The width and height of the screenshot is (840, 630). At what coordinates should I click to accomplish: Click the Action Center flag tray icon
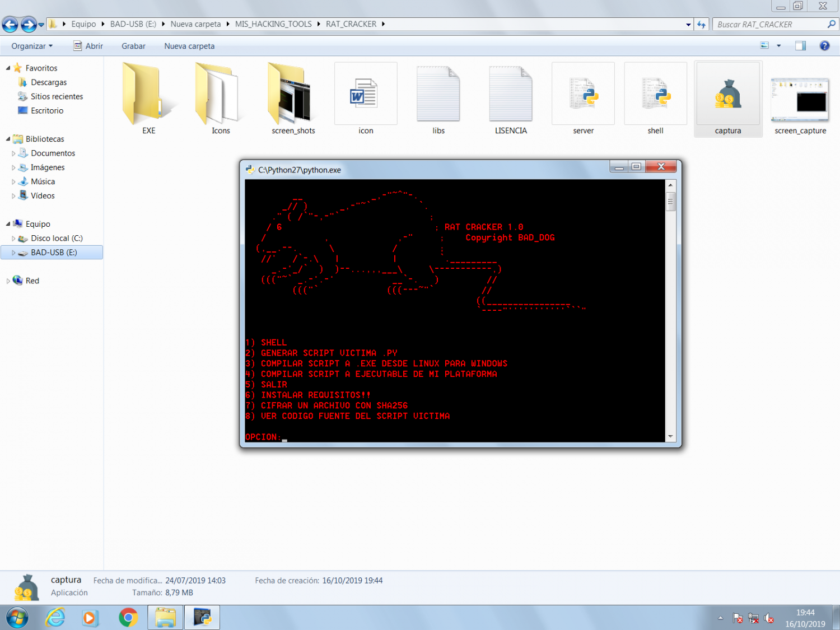click(738, 618)
